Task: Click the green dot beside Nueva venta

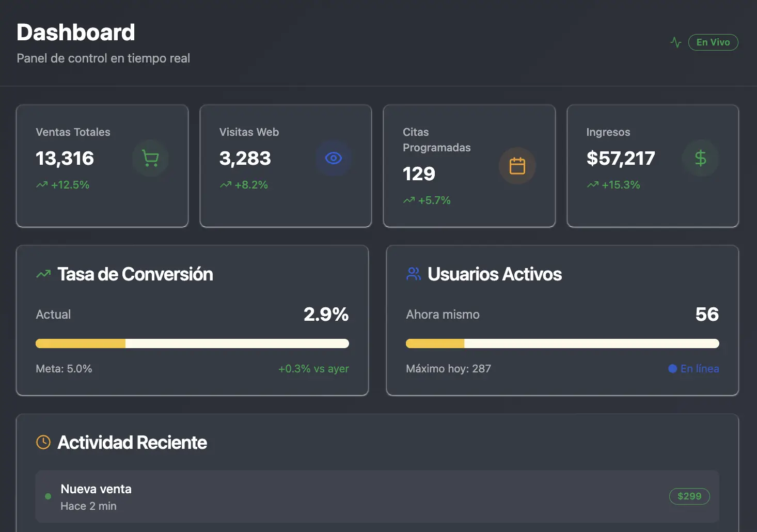Action: pyautogui.click(x=48, y=496)
